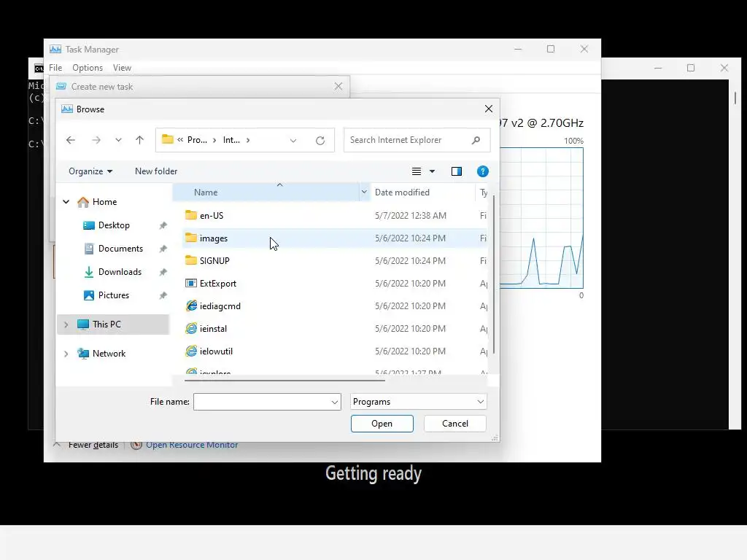This screenshot has height=560, width=747.
Task: Refresh the Internet Explorer folder
Action: (x=320, y=141)
